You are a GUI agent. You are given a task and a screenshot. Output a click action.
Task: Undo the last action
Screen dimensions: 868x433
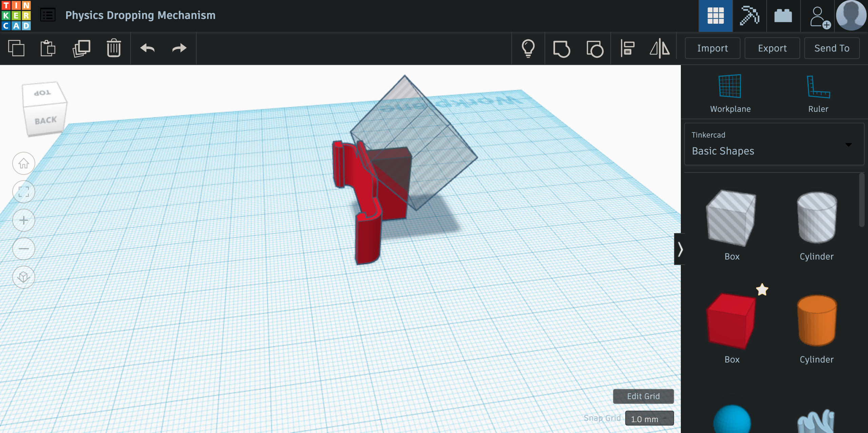[x=147, y=48]
